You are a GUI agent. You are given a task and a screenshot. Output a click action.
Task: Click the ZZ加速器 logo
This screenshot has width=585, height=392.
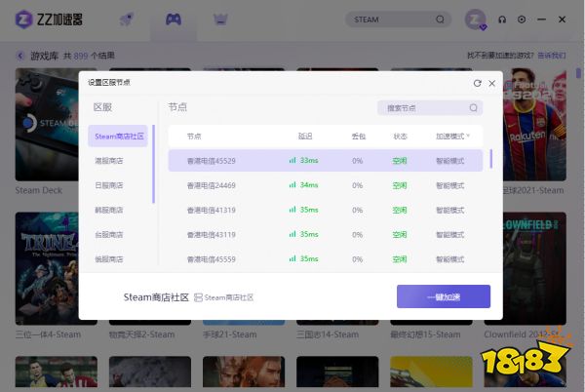point(49,20)
